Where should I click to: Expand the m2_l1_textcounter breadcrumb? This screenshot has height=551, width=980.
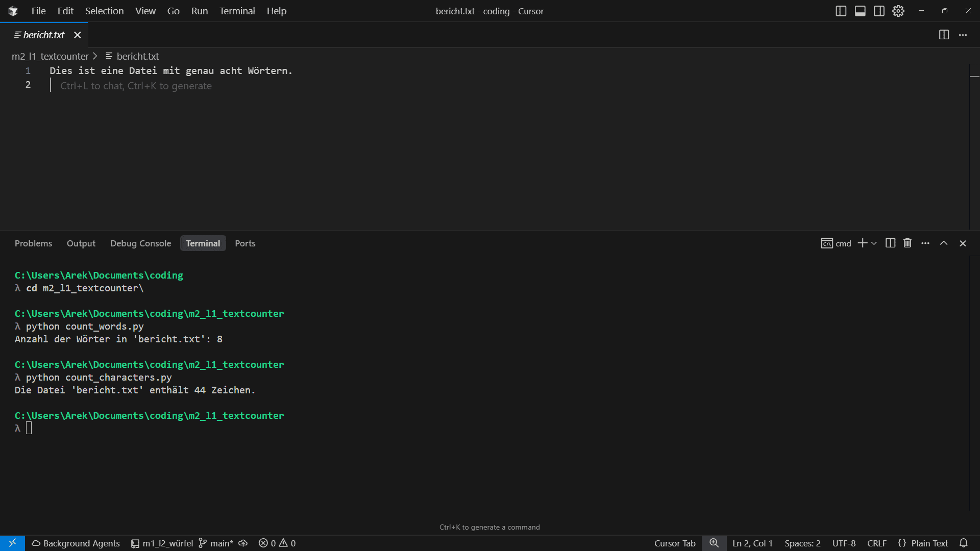pyautogui.click(x=50, y=56)
